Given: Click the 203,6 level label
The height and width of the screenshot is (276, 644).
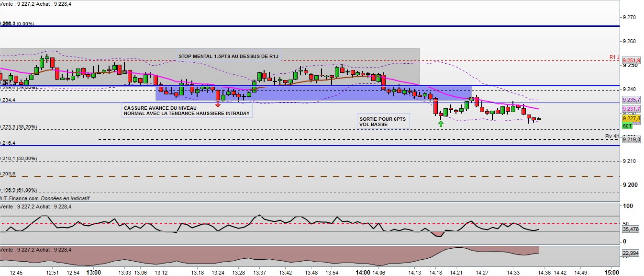Looking at the screenshot, I should [x=8, y=174].
